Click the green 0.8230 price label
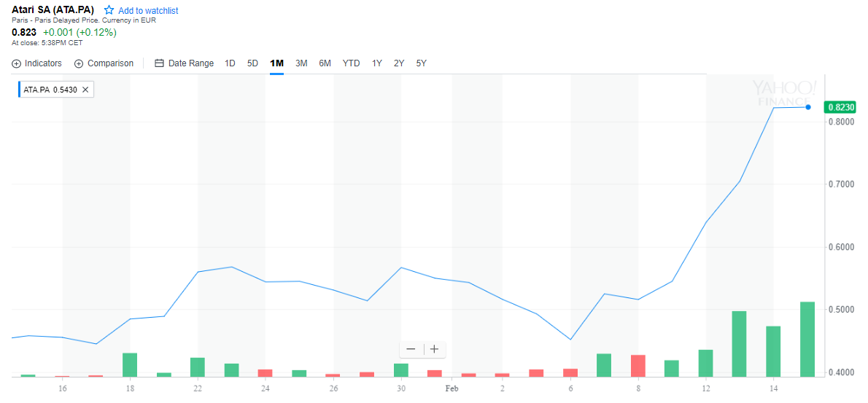Screen dimensions: 868x403 (x=840, y=107)
